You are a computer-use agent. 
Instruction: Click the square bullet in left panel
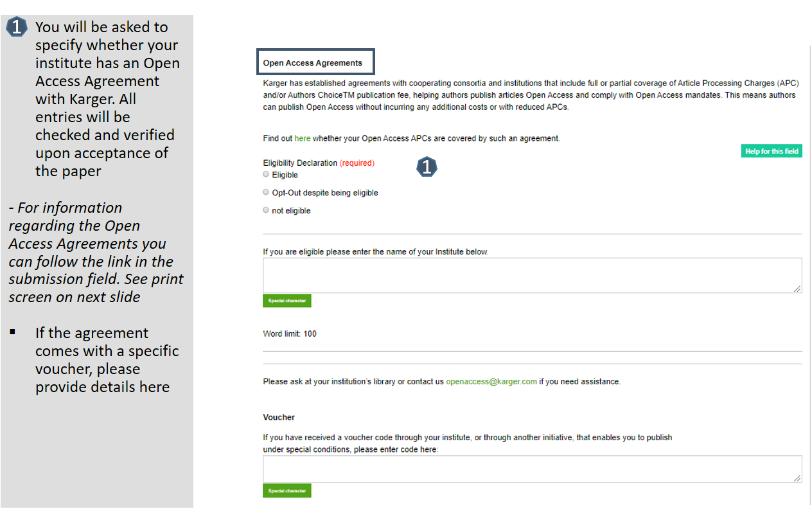(x=12, y=332)
